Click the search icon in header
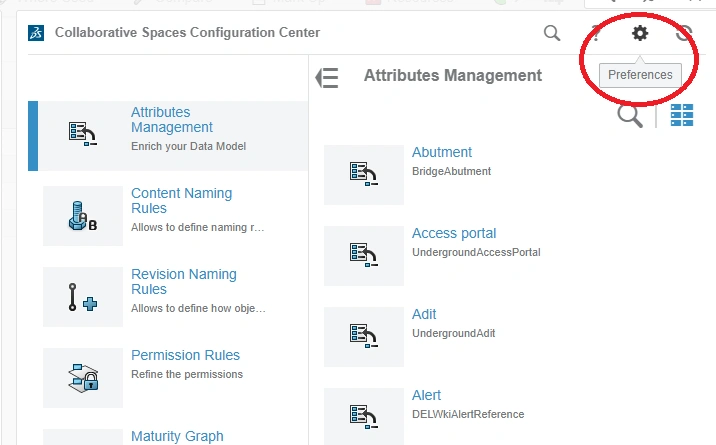Image resolution: width=716 pixels, height=445 pixels. pyautogui.click(x=552, y=33)
